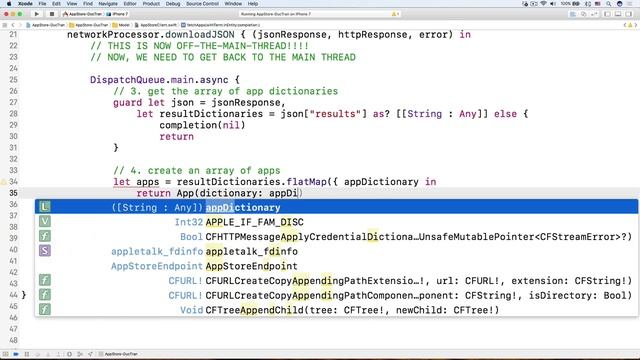
Task: Open Spotlight search in the menu bar
Action: [x=608, y=4]
